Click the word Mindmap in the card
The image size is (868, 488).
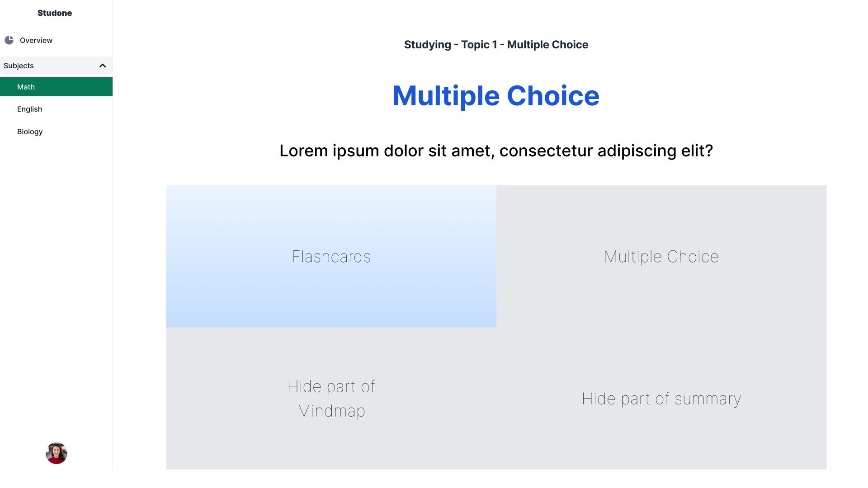331,411
